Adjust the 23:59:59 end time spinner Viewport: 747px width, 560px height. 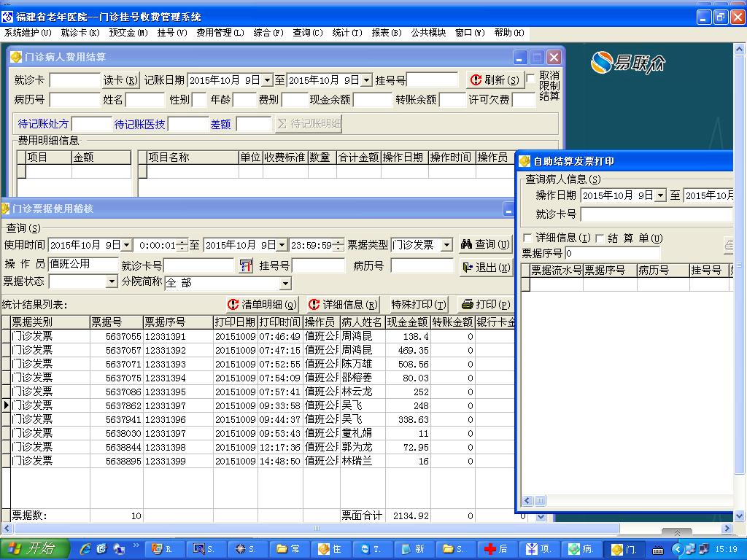pos(338,245)
